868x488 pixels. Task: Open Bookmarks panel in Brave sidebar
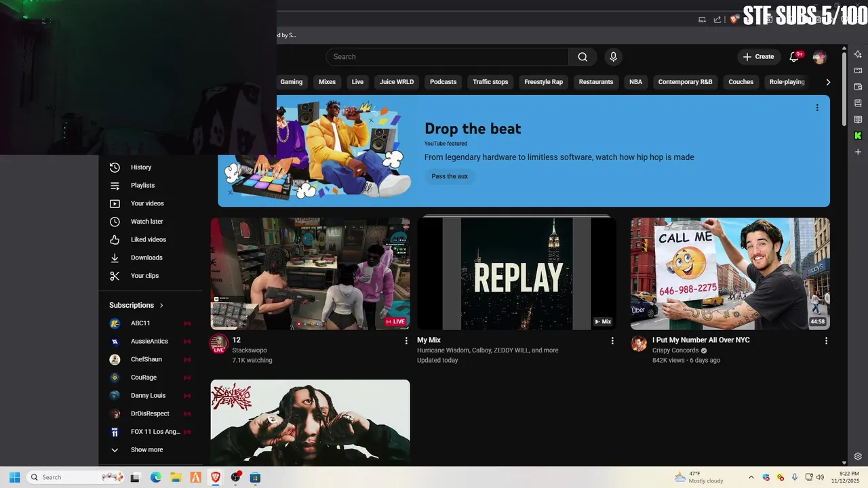point(858,103)
